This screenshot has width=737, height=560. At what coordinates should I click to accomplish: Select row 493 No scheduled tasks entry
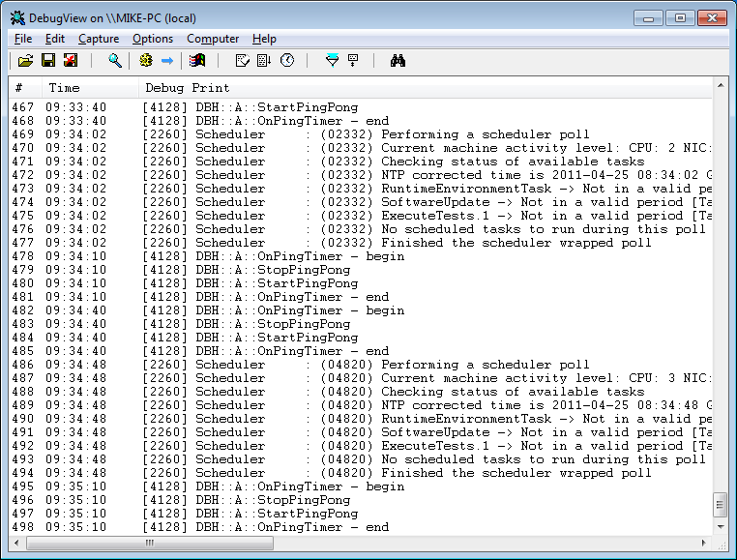[x=360, y=459]
